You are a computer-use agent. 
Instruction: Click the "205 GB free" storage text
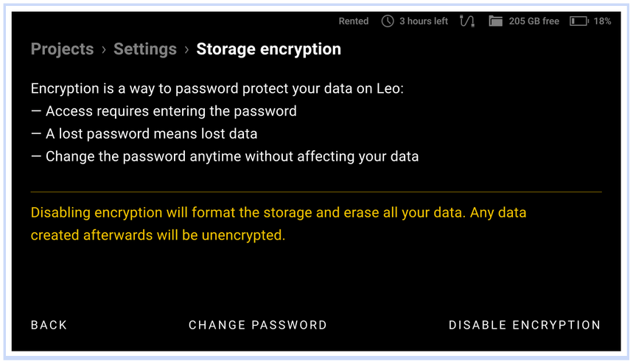tap(534, 21)
